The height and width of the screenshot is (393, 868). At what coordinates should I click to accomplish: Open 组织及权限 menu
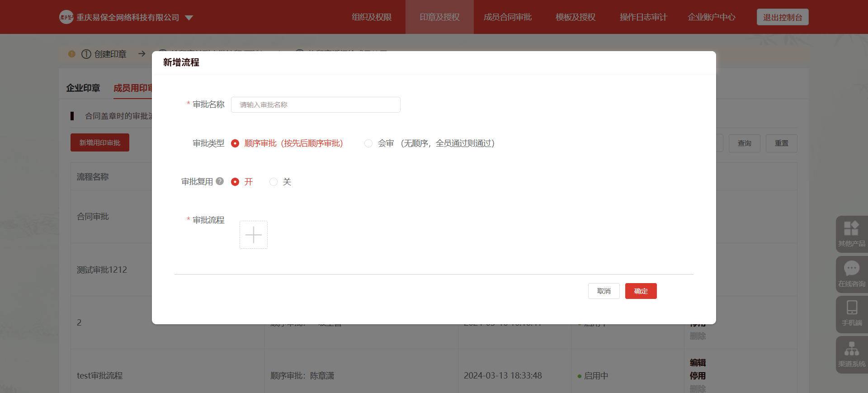(x=372, y=17)
